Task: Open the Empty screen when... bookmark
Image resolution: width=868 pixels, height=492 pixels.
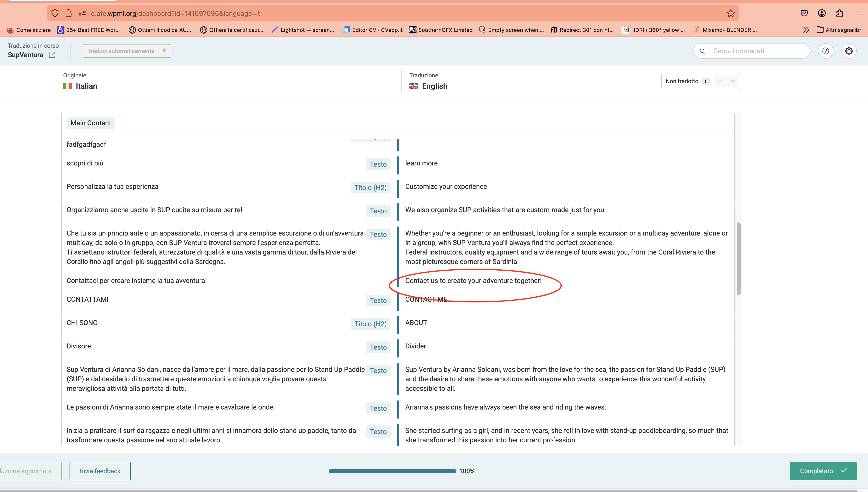Action: tap(512, 30)
